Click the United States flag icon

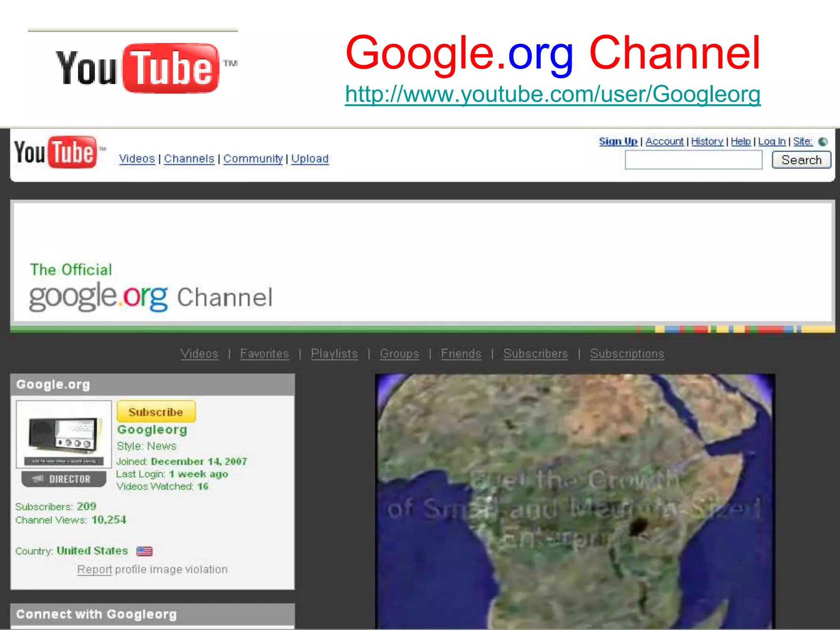pos(144,551)
